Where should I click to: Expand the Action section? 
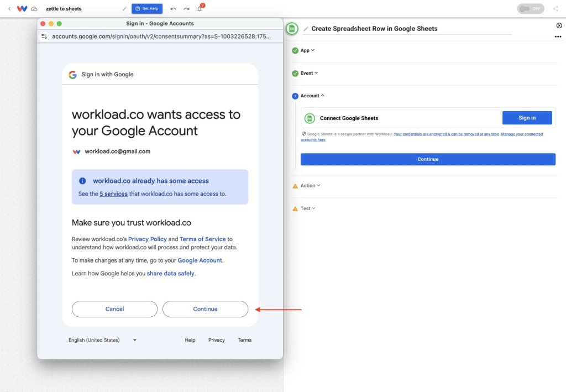pyautogui.click(x=311, y=186)
